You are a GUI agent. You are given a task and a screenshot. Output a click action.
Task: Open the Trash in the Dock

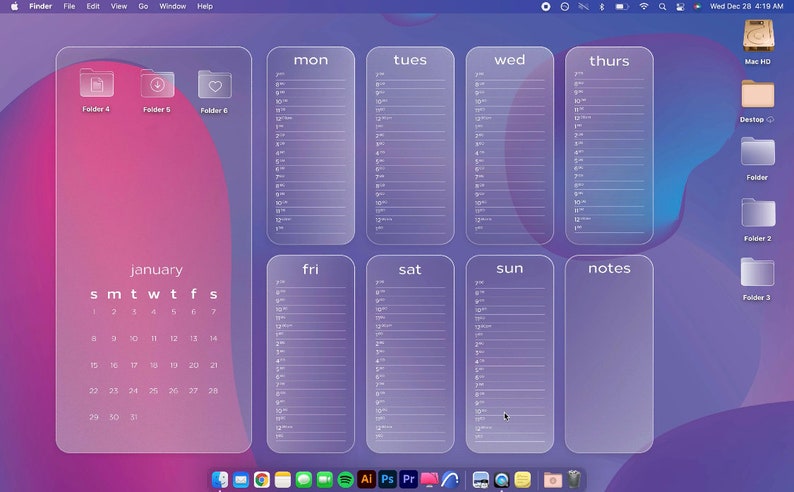pos(574,479)
